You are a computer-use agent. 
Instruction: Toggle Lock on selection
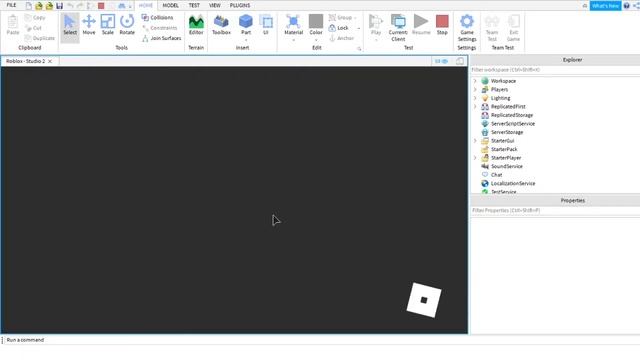tap(339, 28)
